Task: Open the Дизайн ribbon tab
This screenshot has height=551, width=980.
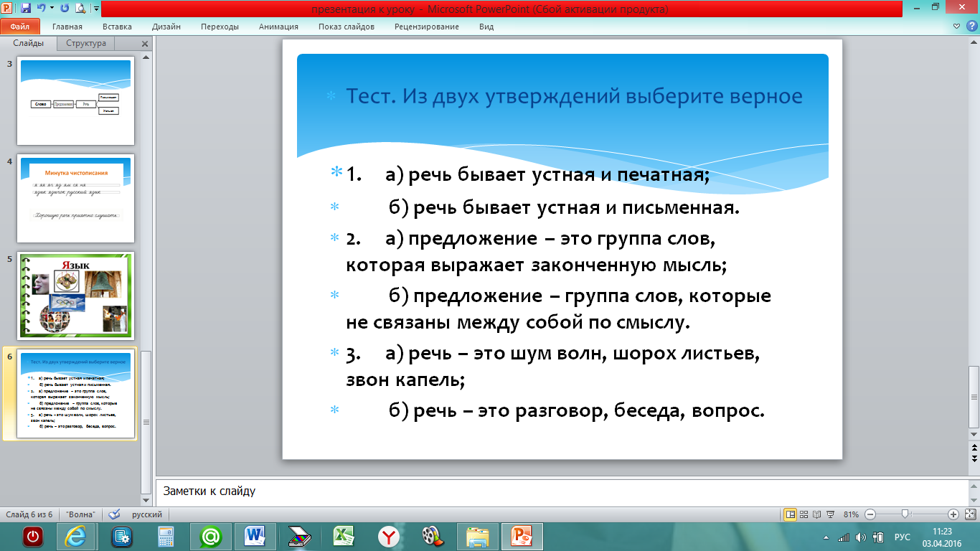Action: (166, 27)
